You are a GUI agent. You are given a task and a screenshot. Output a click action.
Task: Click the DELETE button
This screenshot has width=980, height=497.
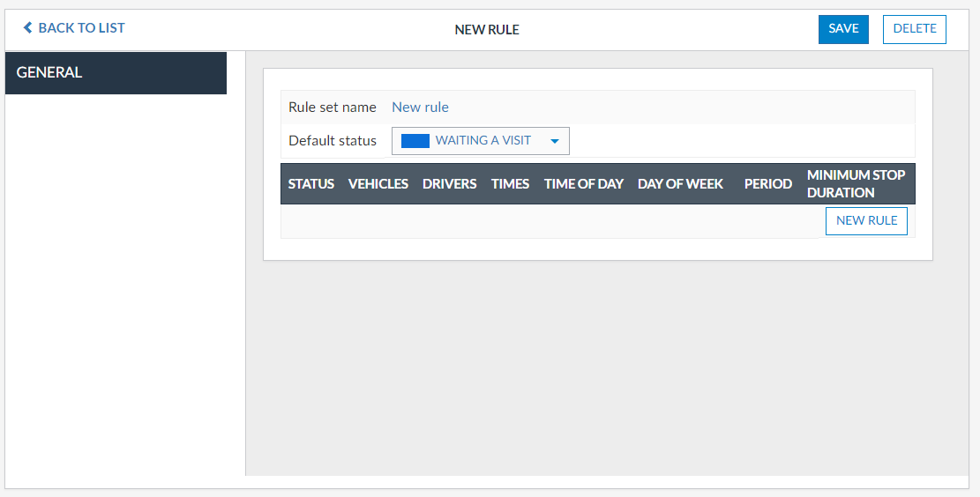click(914, 29)
